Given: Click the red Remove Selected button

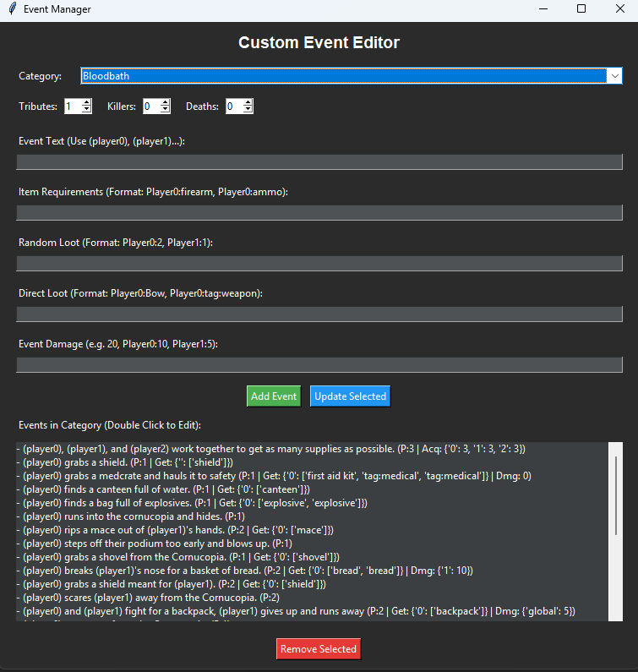Looking at the screenshot, I should (319, 649).
